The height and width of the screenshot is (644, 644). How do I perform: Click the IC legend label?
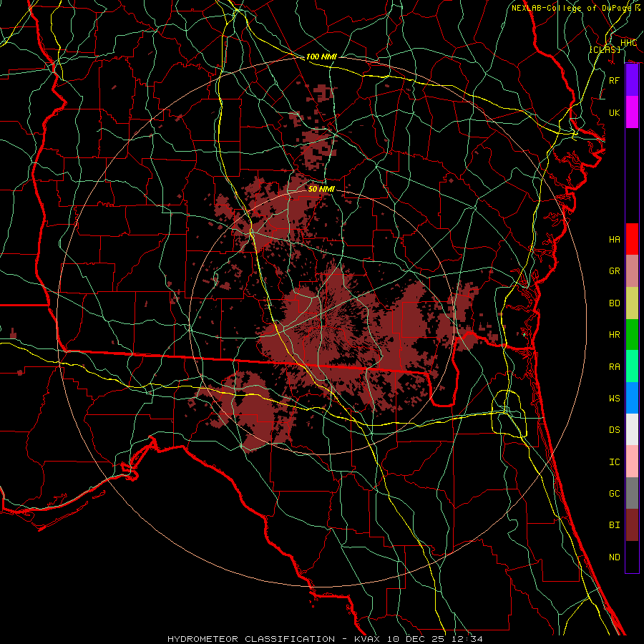(615, 462)
